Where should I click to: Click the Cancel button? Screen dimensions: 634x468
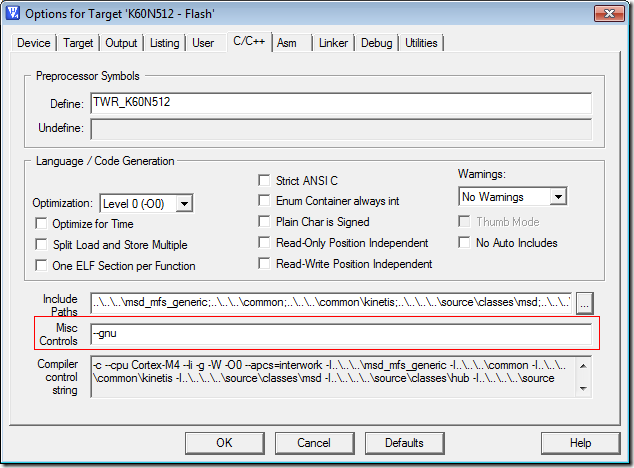(x=315, y=443)
